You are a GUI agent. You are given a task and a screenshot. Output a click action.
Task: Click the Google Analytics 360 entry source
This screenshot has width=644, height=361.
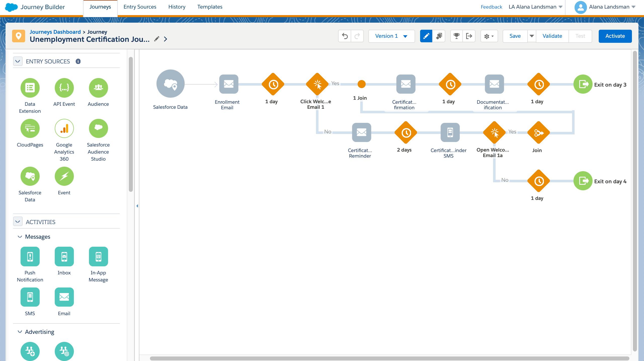pyautogui.click(x=64, y=129)
